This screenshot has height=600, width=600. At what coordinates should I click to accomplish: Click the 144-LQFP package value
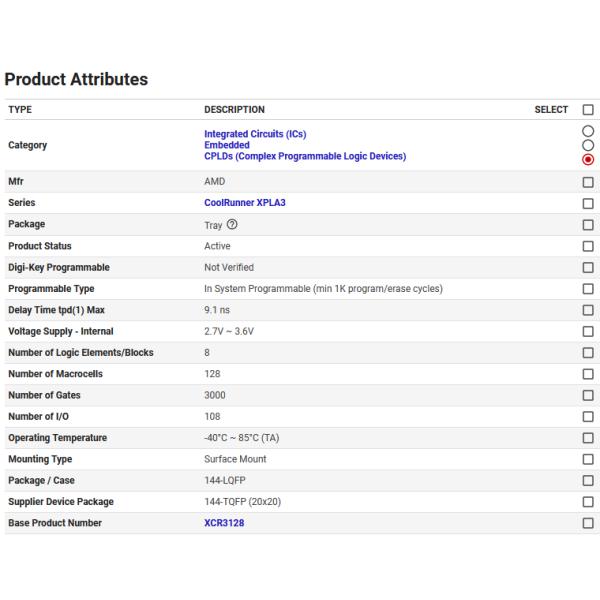(x=225, y=480)
